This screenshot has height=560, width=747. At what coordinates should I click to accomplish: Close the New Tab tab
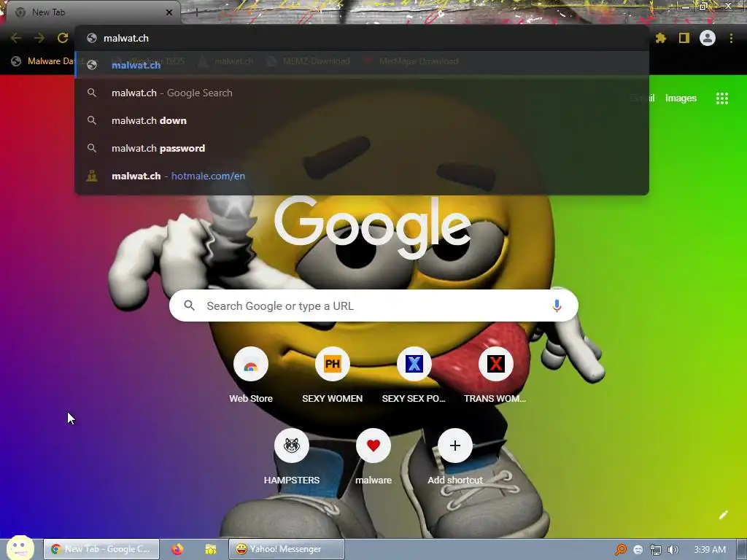pyautogui.click(x=169, y=12)
